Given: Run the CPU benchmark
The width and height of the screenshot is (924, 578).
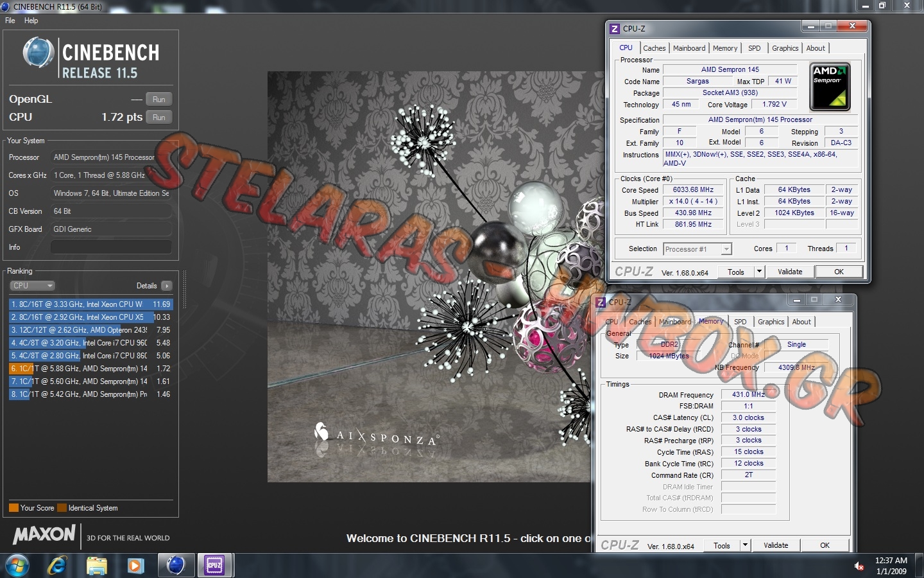Looking at the screenshot, I should coord(159,118).
